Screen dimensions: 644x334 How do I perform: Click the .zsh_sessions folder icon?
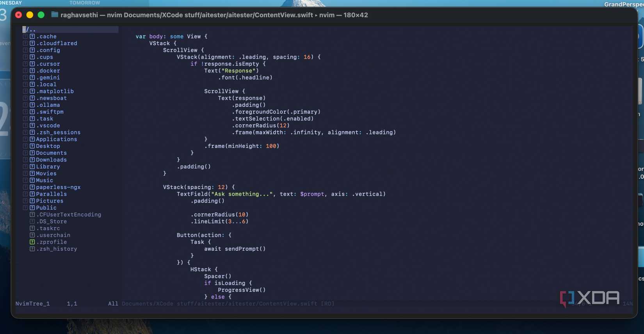pyautogui.click(x=32, y=133)
